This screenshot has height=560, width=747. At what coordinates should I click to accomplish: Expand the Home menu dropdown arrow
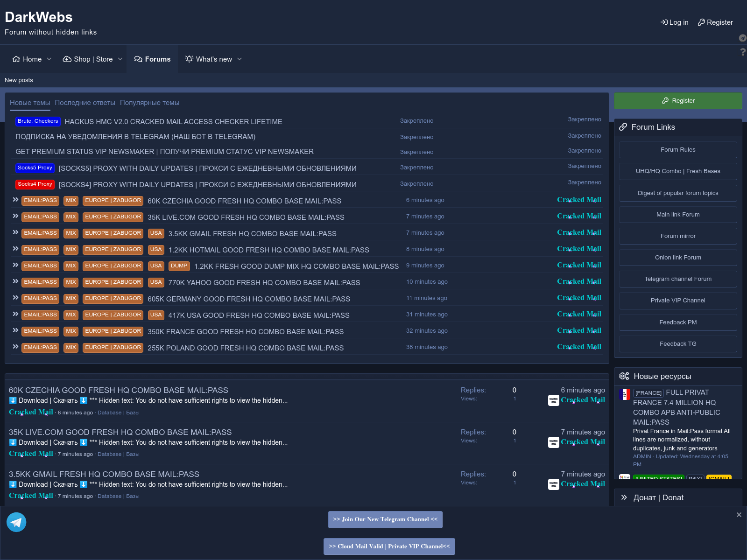click(x=49, y=59)
